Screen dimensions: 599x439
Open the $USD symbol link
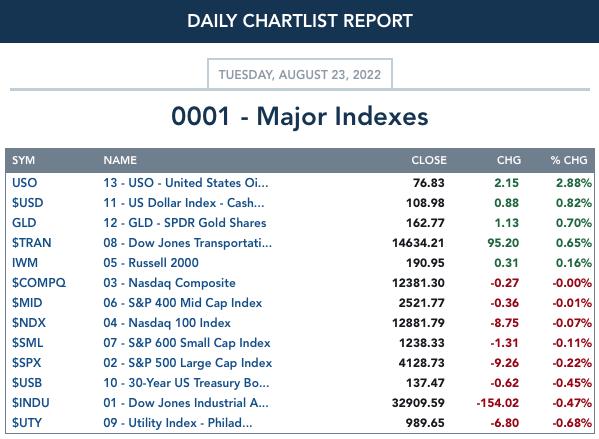[28, 202]
